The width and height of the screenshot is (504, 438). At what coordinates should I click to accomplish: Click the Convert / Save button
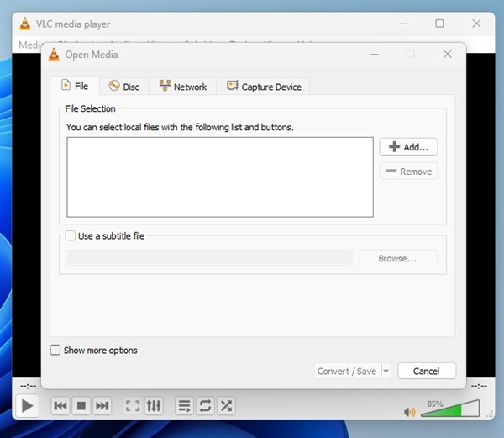347,371
